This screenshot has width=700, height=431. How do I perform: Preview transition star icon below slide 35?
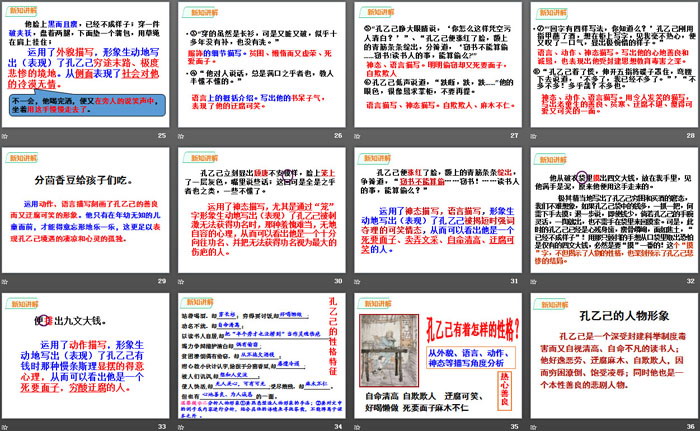[x=357, y=427]
